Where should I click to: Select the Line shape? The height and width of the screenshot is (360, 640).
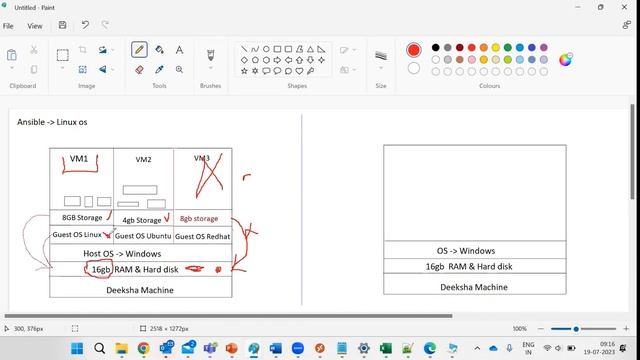(x=244, y=49)
